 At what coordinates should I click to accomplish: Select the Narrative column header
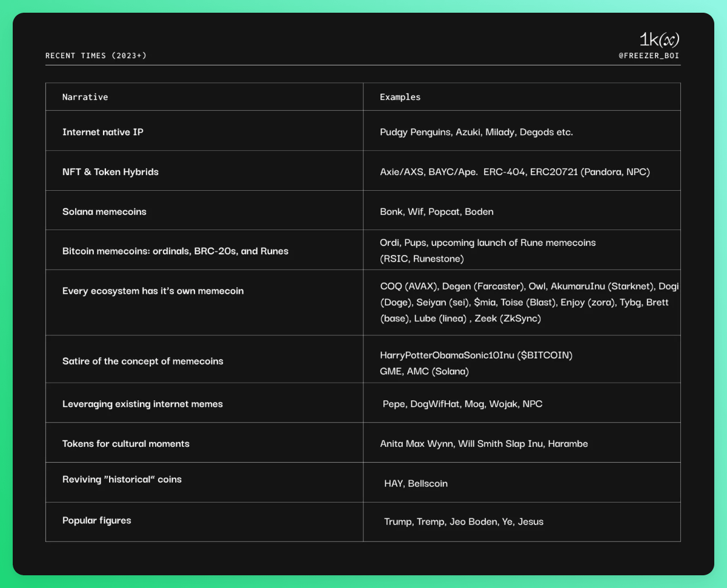[85, 97]
